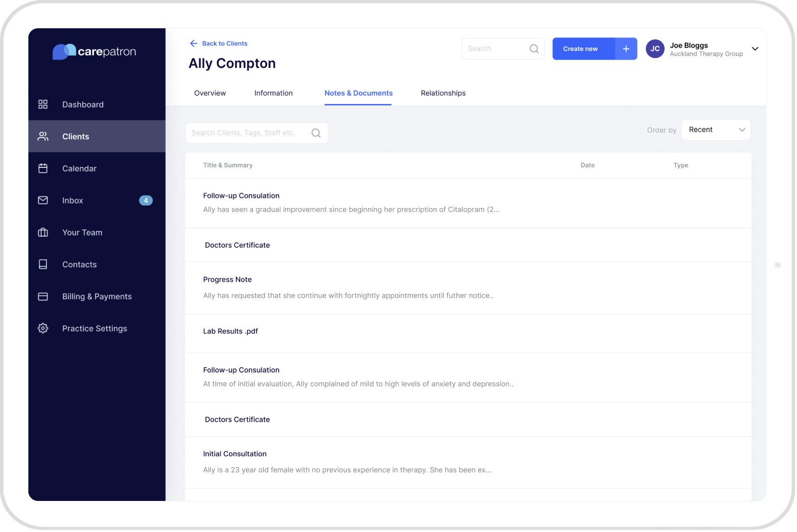
Task: Click the Your Team briefcase icon
Action: (x=43, y=232)
